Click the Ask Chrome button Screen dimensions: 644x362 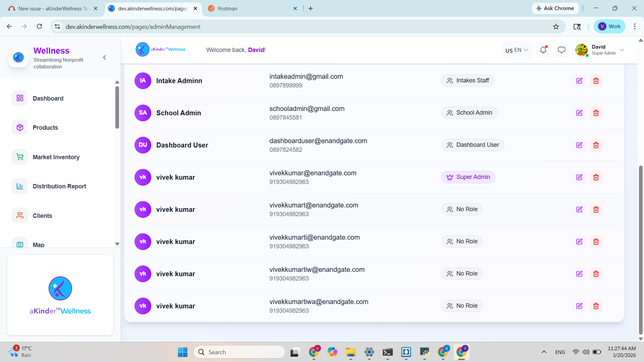point(555,8)
